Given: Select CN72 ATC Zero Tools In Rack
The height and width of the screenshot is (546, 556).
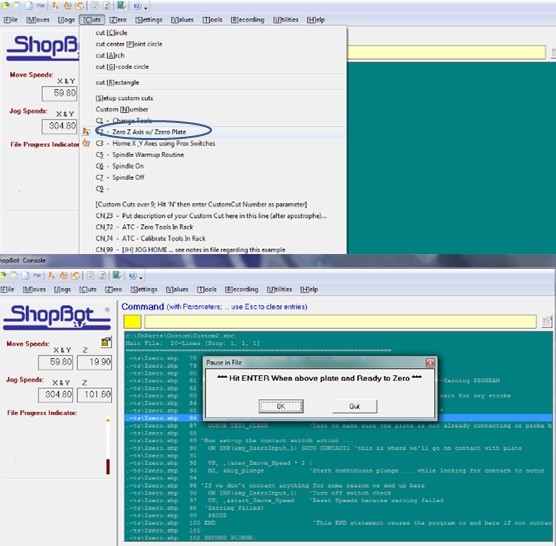Looking at the screenshot, I should tap(144, 227).
